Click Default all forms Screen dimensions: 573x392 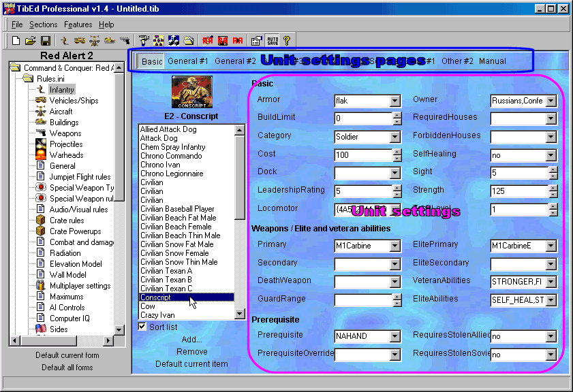click(67, 367)
